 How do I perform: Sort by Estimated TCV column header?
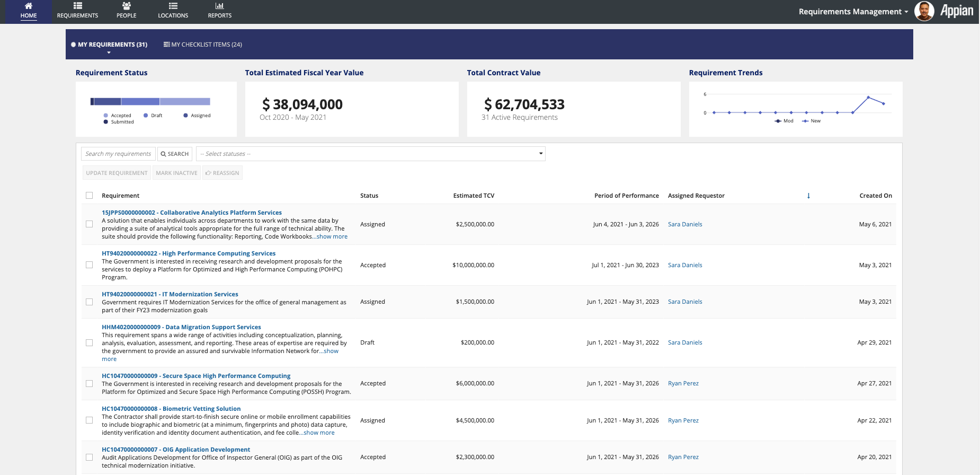[474, 196]
